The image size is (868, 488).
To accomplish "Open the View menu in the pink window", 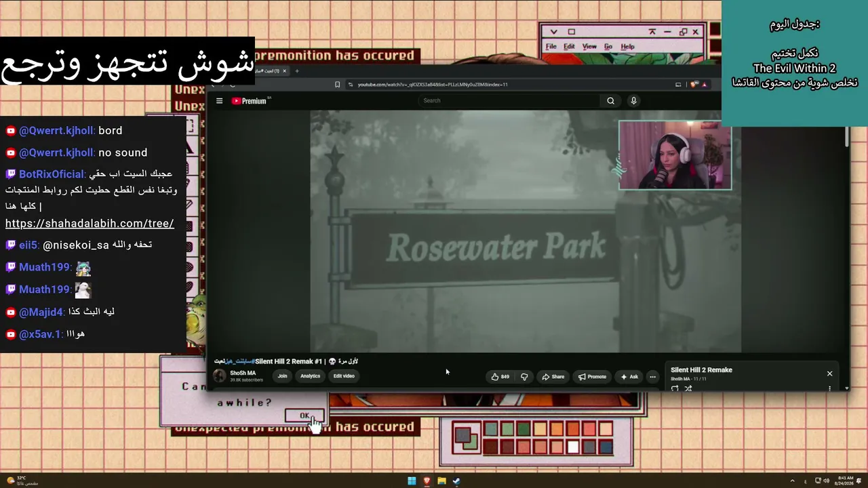I will tap(589, 47).
